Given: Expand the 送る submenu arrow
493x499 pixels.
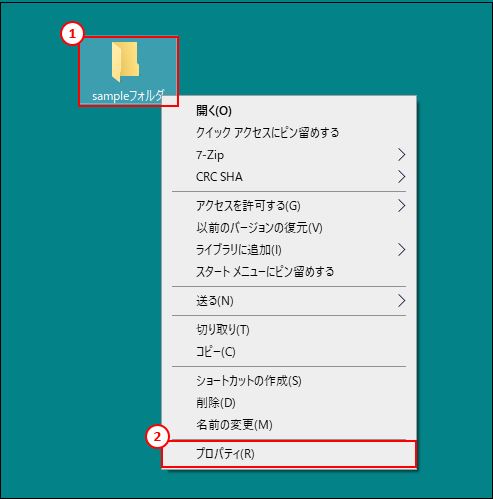Looking at the screenshot, I should click(x=402, y=301).
